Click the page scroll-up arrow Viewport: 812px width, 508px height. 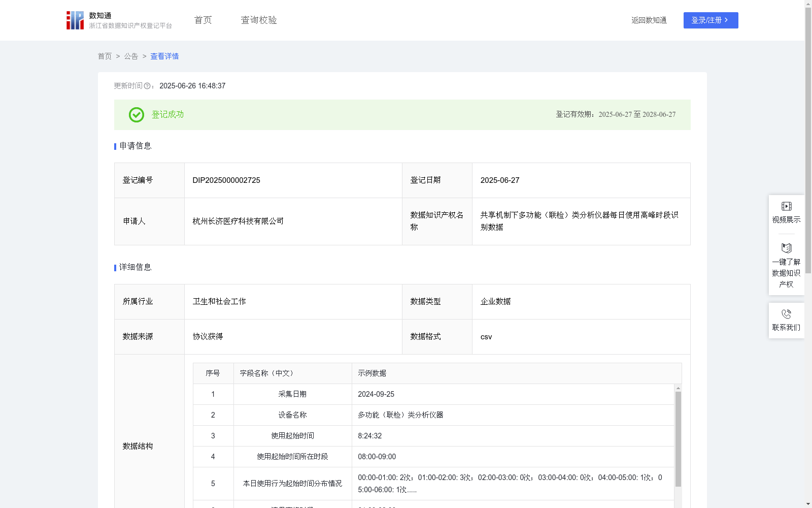tap(808, 4)
